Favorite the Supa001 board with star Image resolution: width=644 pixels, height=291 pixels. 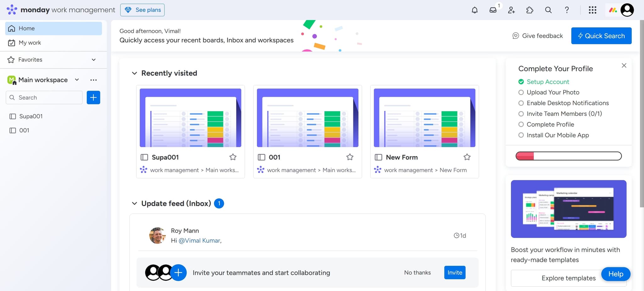click(233, 157)
